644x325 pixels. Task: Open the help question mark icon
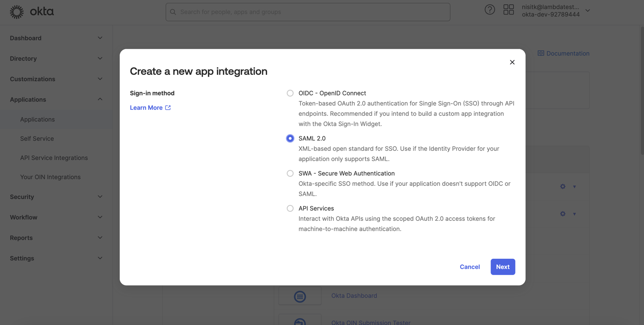click(490, 9)
